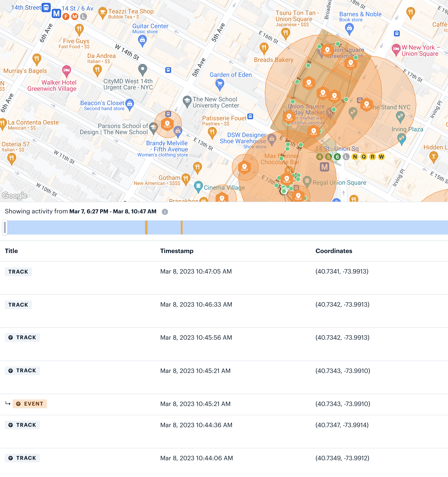Click the Murray's Bagels restaurant pin

pyautogui.click(x=36, y=59)
